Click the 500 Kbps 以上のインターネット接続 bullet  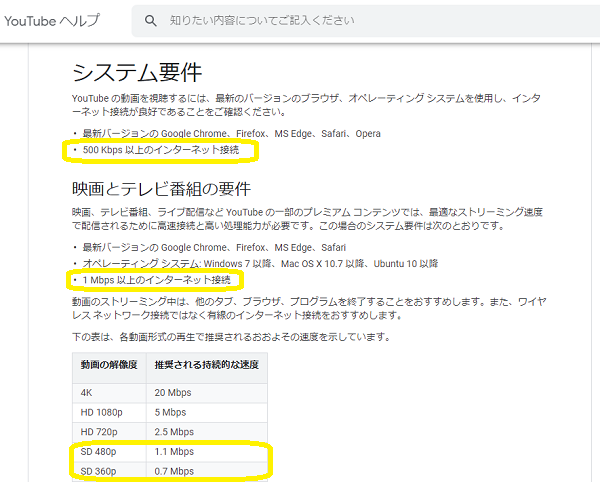coord(161,150)
